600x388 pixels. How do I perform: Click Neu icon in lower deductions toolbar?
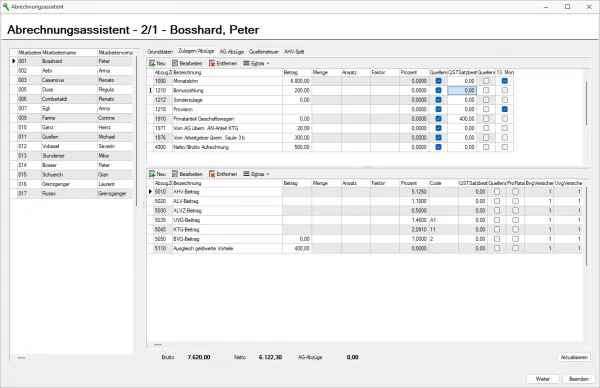tap(152, 174)
